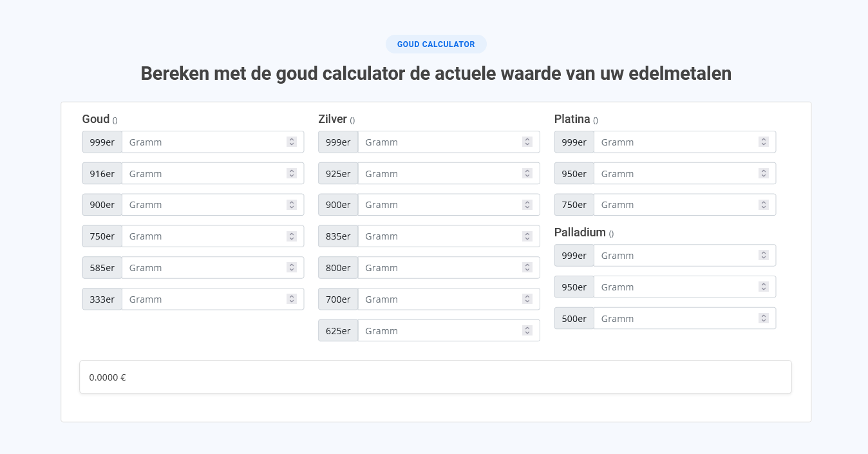868x454 pixels.
Task: Click the Goud 999er stepper arrows
Action: pyautogui.click(x=292, y=142)
